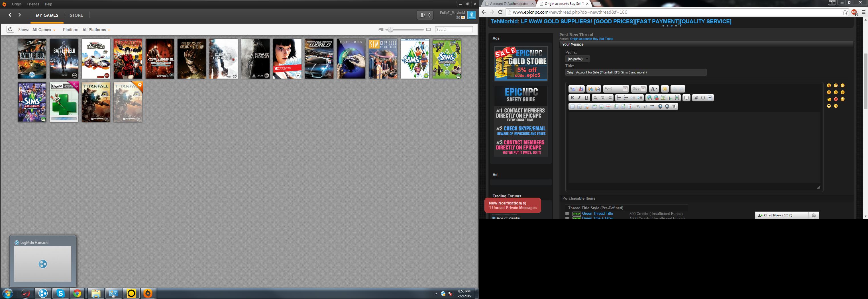868x299 pixels.
Task: Switch to the MY GAMES tab
Action: (x=47, y=15)
